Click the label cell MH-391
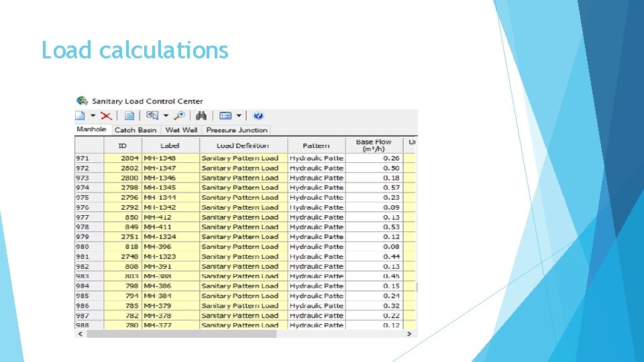The width and height of the screenshot is (644, 362). click(x=170, y=266)
